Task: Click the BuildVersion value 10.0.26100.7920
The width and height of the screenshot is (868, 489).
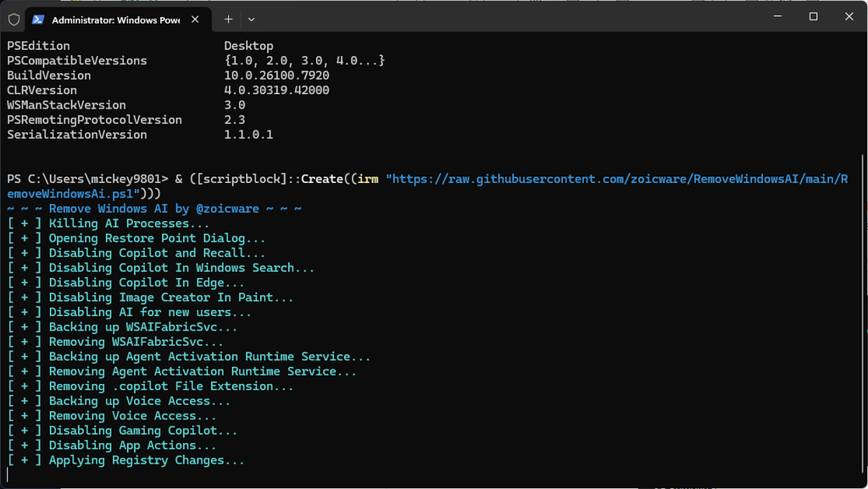Action: coord(276,75)
